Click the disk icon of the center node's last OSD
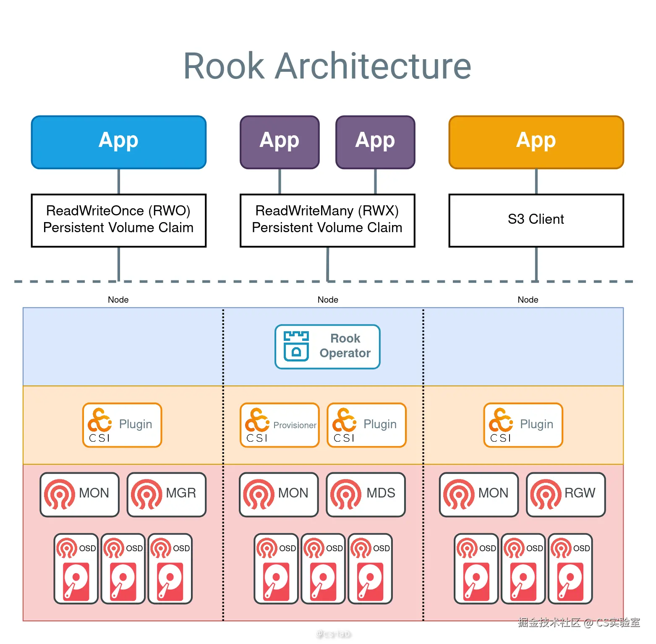The image size is (656, 644). tap(370, 581)
